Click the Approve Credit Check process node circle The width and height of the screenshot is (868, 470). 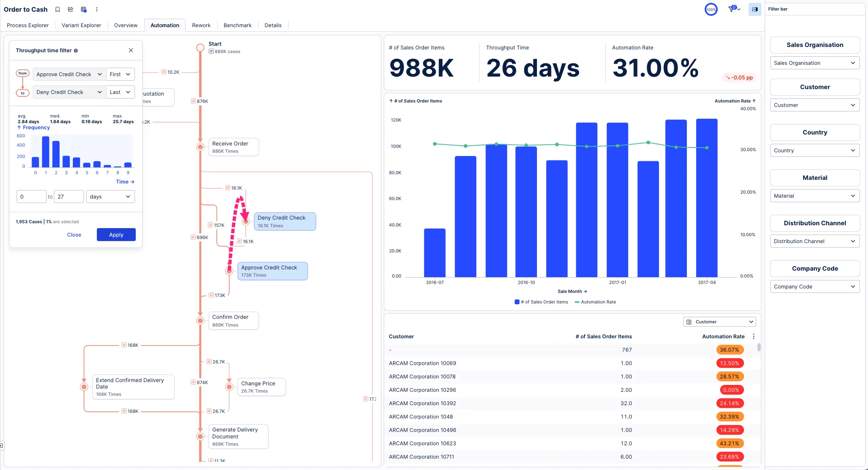click(x=229, y=271)
